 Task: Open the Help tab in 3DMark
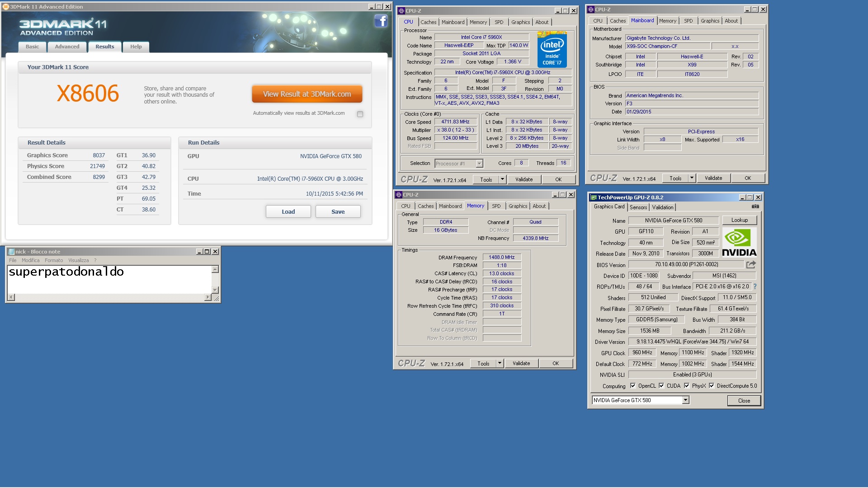[136, 47]
